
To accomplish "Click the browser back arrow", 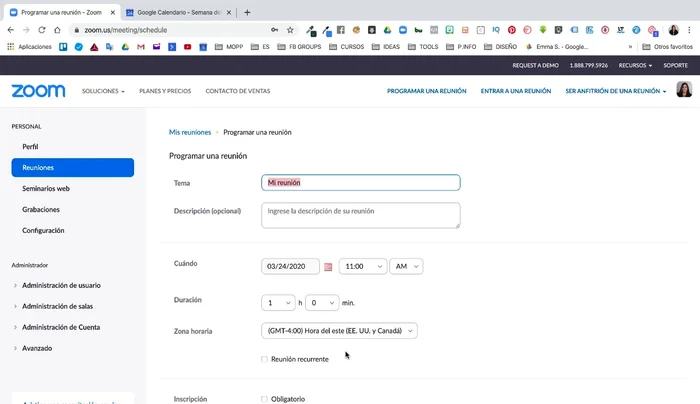I will tap(10, 30).
